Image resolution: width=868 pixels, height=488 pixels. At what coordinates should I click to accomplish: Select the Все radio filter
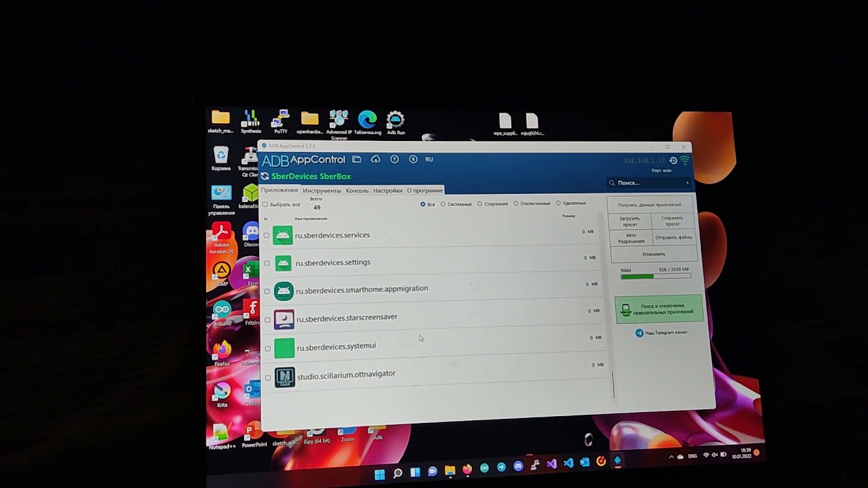point(423,204)
